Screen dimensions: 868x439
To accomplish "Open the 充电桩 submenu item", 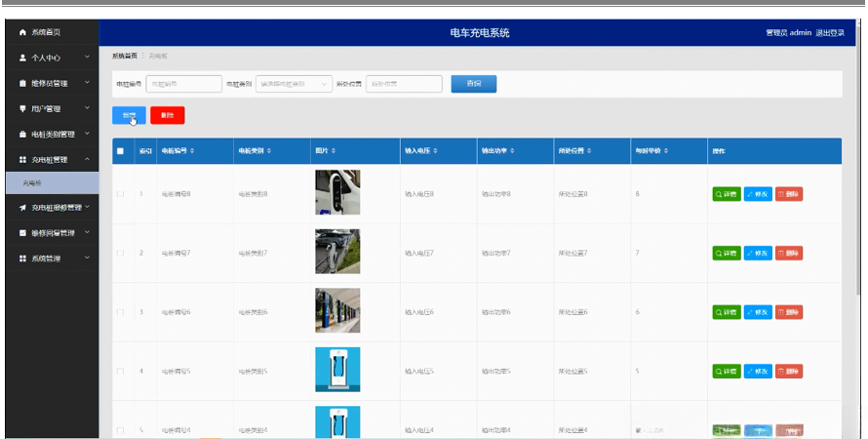I will 52,182.
